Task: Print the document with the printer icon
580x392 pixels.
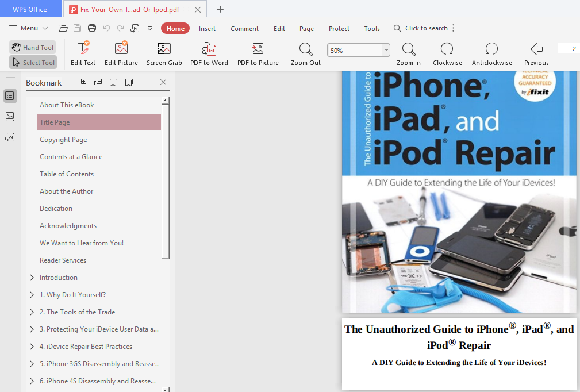Action: click(x=92, y=28)
